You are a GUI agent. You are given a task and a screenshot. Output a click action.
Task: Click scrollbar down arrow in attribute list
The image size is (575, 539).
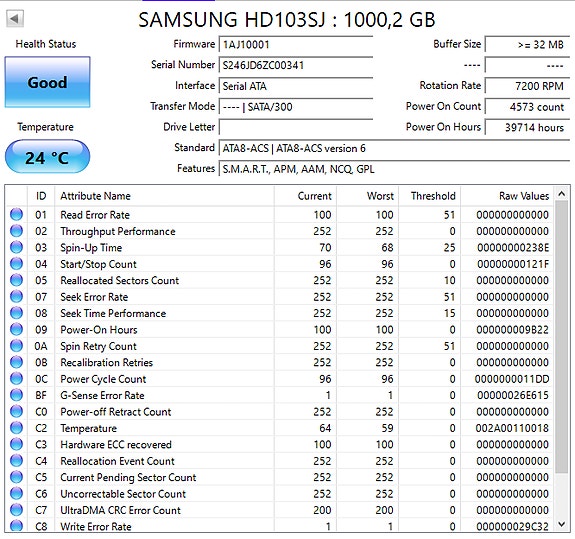coord(561,524)
